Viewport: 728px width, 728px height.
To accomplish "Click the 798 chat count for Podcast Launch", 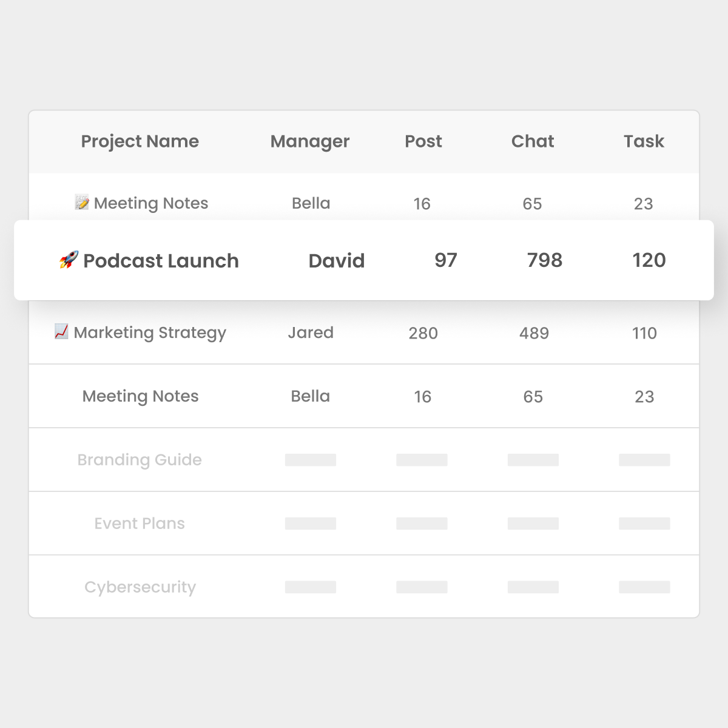I will click(545, 260).
